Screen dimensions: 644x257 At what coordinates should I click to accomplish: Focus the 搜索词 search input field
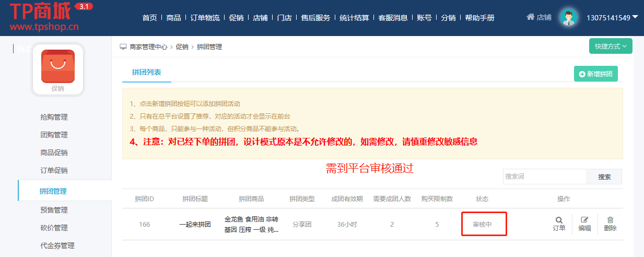[x=544, y=177]
